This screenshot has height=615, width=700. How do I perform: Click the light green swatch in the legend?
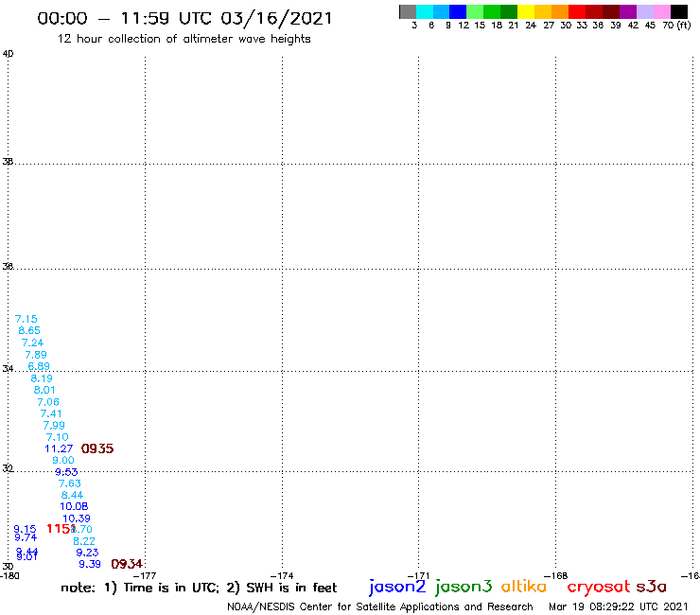tap(475, 12)
